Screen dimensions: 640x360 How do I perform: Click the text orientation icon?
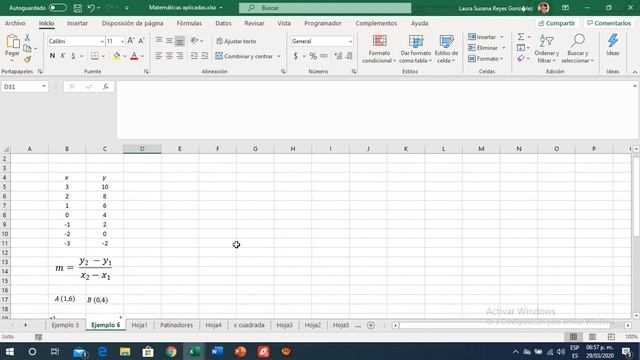tap(195, 41)
